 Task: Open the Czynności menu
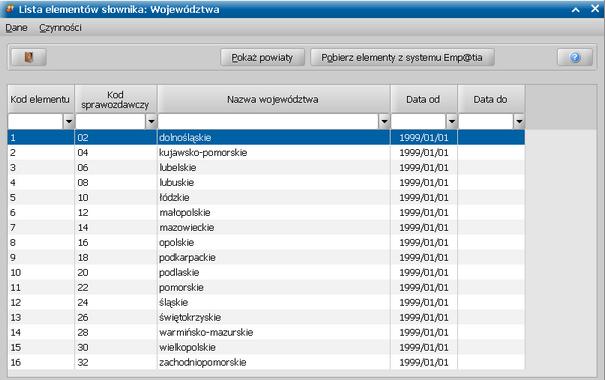(60, 28)
